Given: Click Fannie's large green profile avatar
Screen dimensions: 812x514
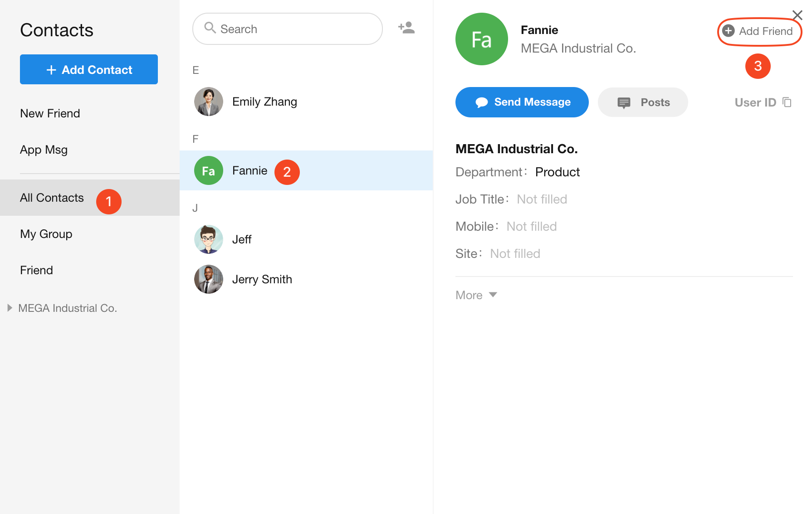Looking at the screenshot, I should [x=481, y=39].
